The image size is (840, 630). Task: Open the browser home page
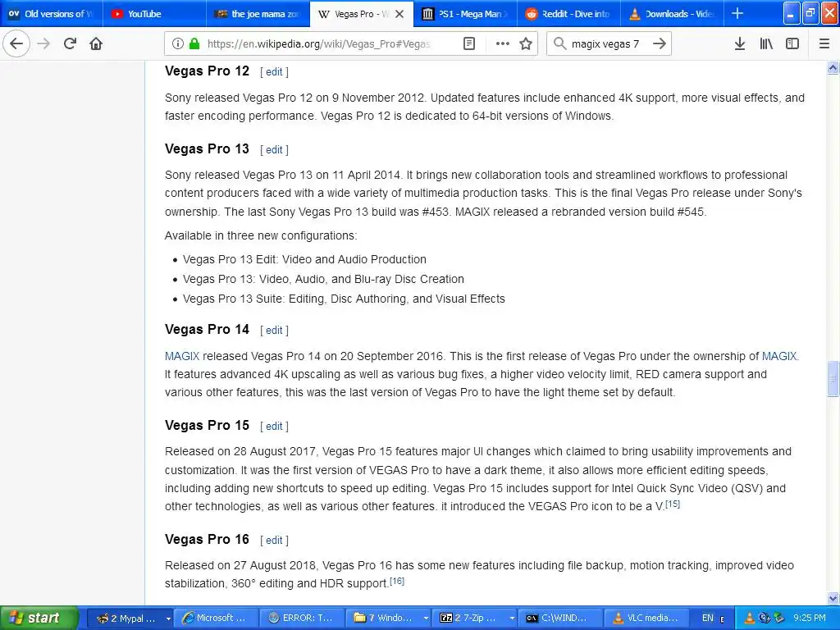point(96,43)
